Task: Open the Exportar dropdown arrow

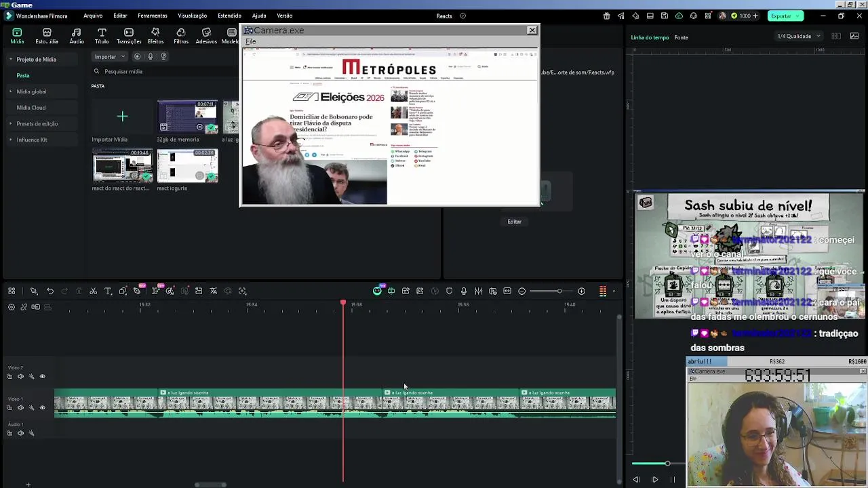Action: pyautogui.click(x=798, y=16)
